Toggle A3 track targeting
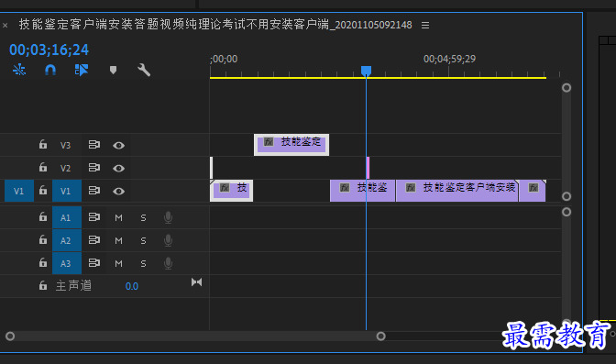Screen dimensions: 616x364 pos(67,263)
